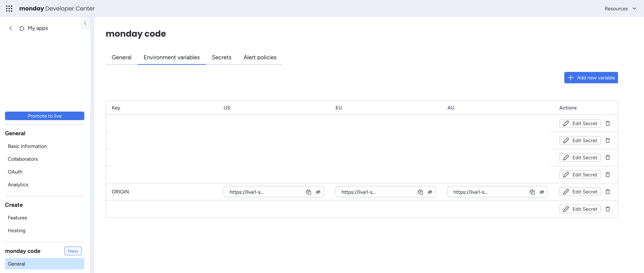This screenshot has width=644, height=273.
Task: Go back using the left arrow beside My apps
Action: [10, 28]
